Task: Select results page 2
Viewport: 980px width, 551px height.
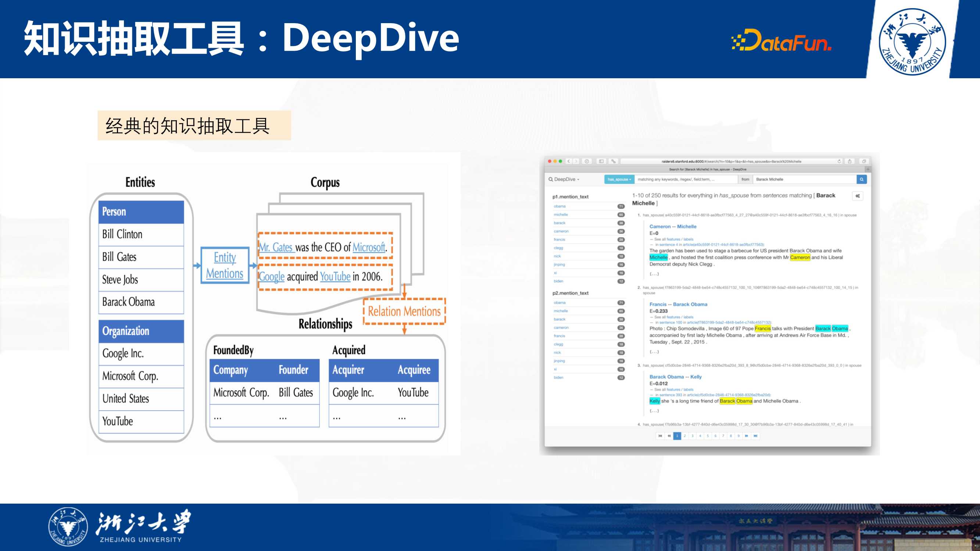Action: tap(685, 436)
